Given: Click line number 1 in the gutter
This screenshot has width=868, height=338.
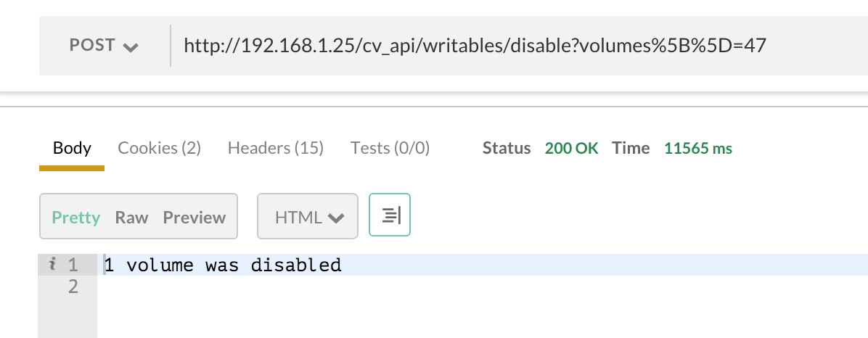Looking at the screenshot, I should pyautogui.click(x=73, y=265).
